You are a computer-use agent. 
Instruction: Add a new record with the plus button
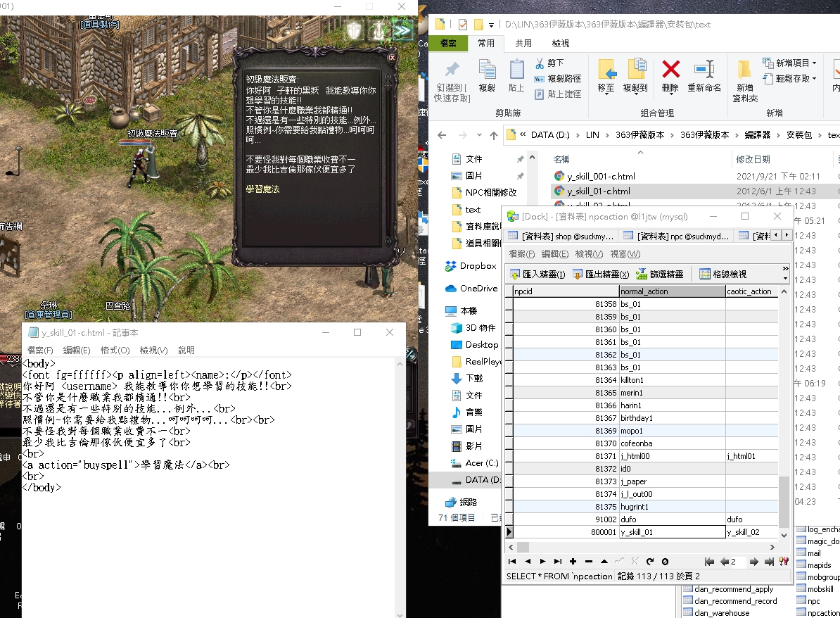click(573, 561)
